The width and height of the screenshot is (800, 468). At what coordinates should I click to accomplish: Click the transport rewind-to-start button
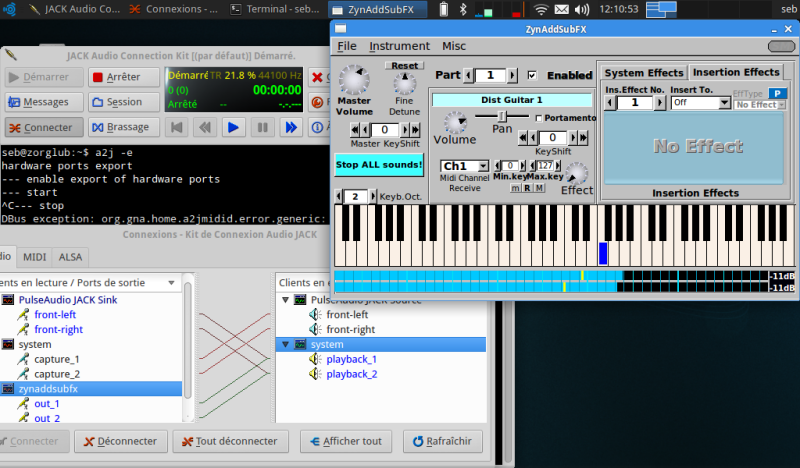point(177,127)
